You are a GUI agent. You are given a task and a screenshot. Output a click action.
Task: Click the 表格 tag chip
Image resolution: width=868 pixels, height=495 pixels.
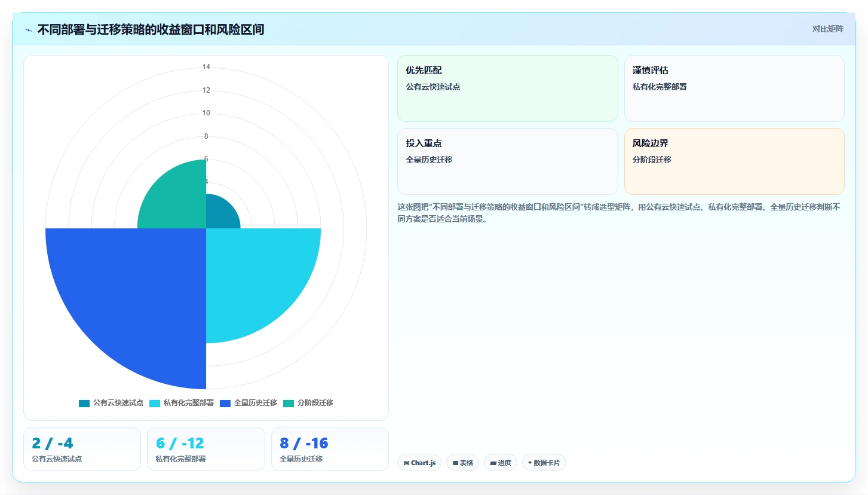pos(462,463)
